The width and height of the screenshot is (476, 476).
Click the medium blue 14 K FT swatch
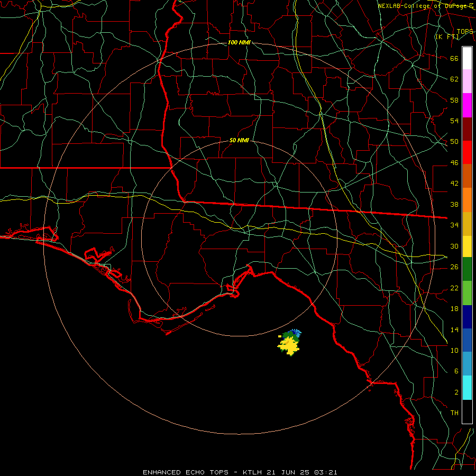[x=467, y=340]
